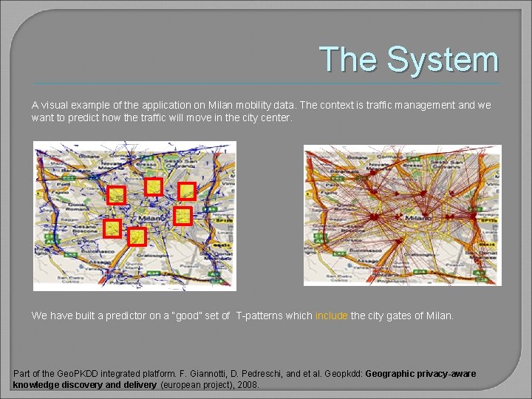Click the paragraph starting "A visual example"
Viewport: 532px width, 399px height.
pos(262,112)
